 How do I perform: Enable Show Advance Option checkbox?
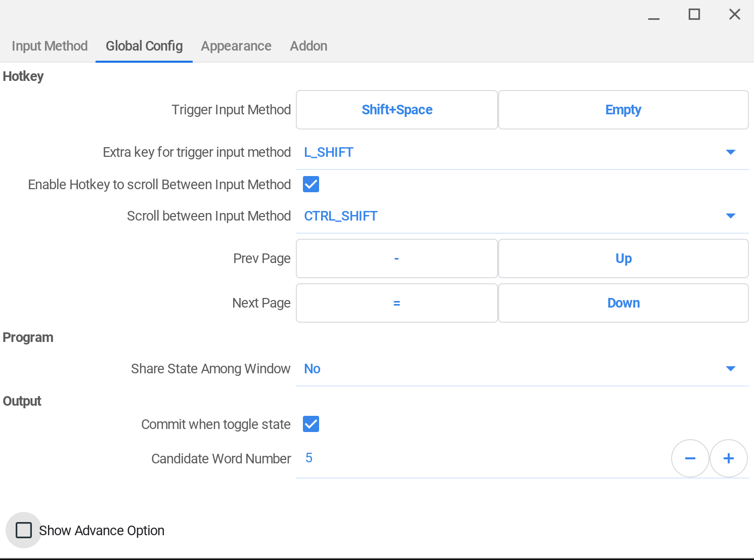point(24,530)
